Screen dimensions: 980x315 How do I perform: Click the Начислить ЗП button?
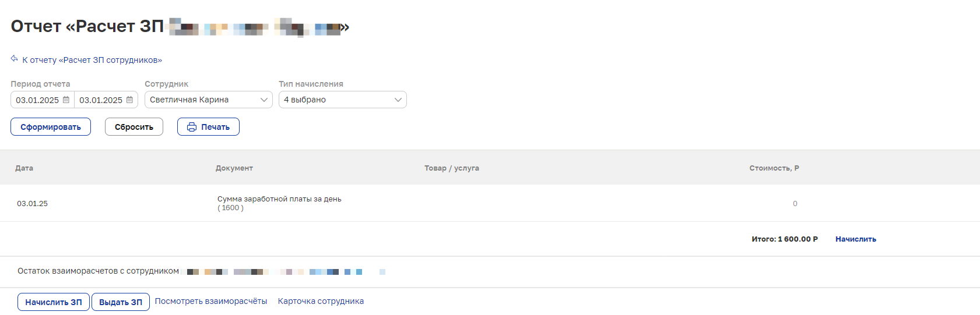click(54, 302)
